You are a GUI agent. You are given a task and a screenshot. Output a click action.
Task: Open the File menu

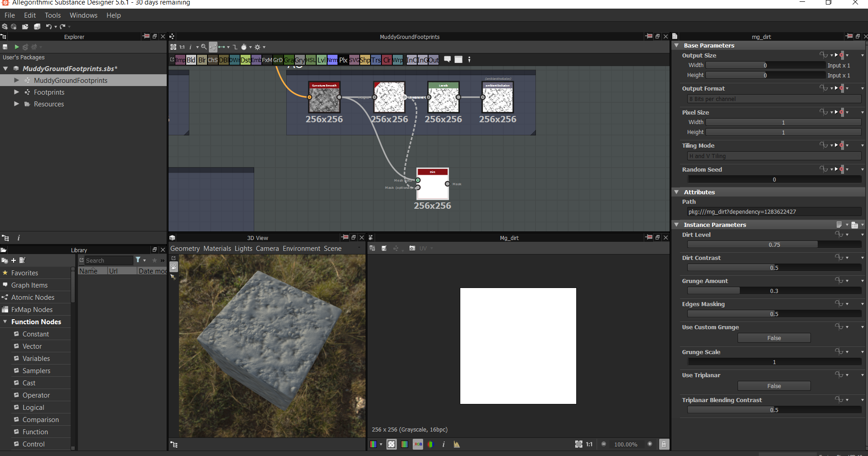coord(10,15)
